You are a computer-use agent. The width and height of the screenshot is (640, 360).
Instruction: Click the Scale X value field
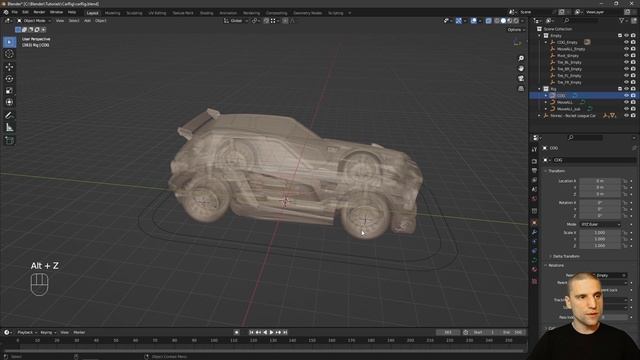[x=600, y=233]
